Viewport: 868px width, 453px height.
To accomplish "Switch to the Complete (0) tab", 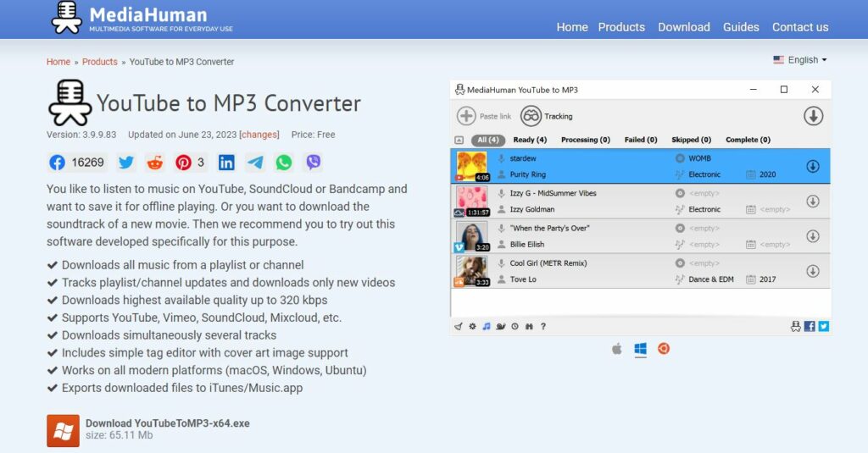I will coord(748,140).
